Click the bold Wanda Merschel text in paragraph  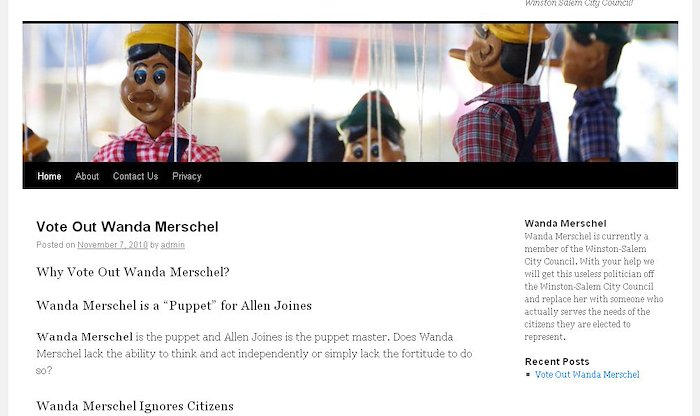click(84, 337)
